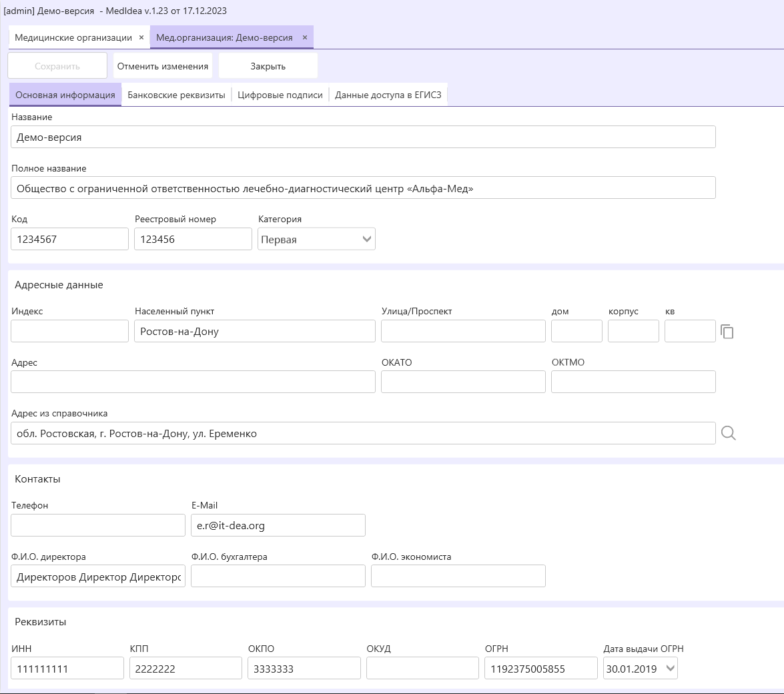
Task: Click the E-Mail field
Action: pyautogui.click(x=278, y=525)
